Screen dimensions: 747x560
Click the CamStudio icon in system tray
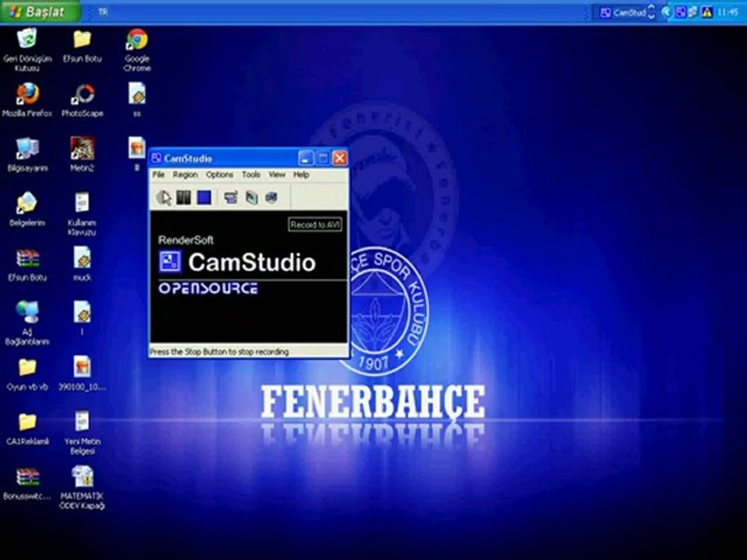pyautogui.click(x=681, y=12)
